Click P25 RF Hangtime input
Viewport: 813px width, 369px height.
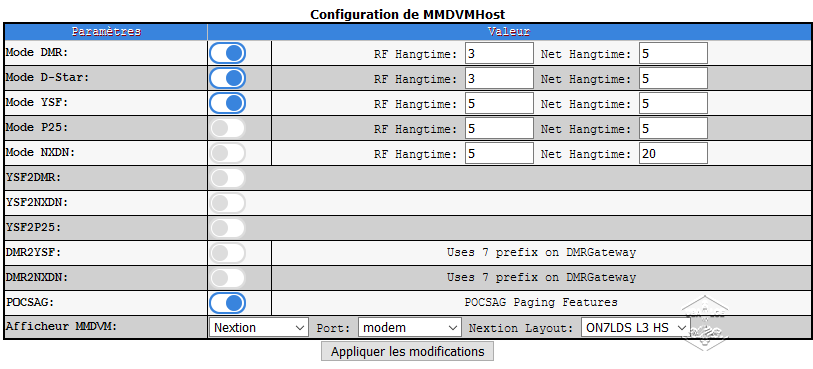(499, 128)
